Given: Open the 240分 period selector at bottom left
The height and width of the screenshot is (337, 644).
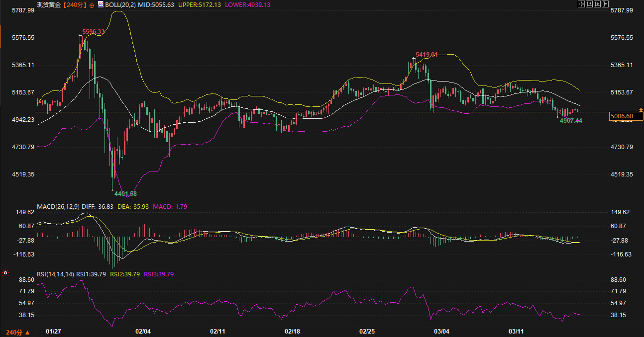Looking at the screenshot, I should tap(17, 332).
